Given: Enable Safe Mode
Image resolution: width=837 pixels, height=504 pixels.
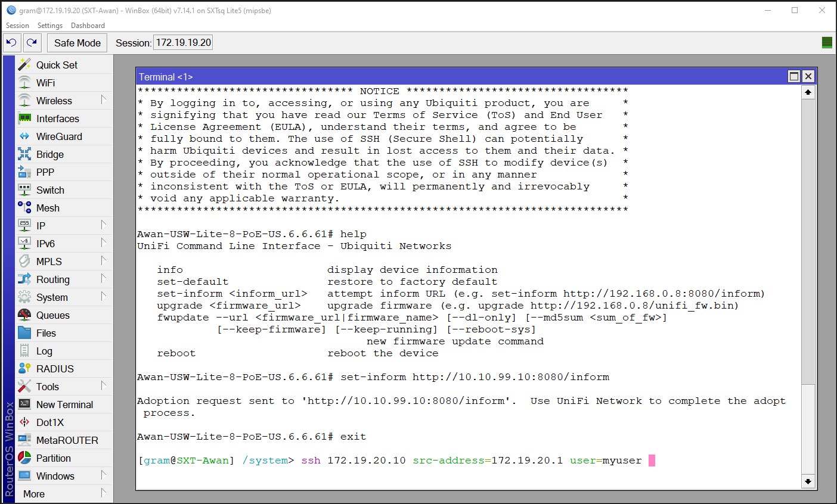Looking at the screenshot, I should (77, 42).
